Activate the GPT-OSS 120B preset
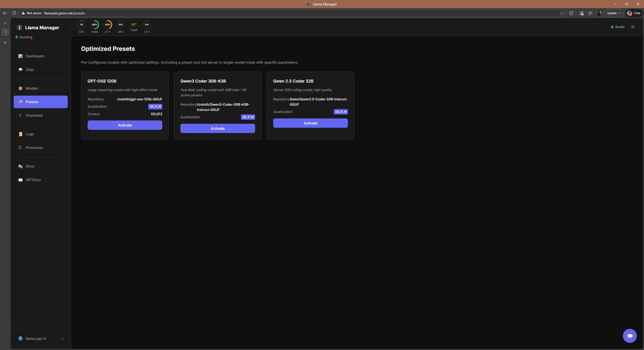The width and height of the screenshot is (644, 350). [125, 125]
